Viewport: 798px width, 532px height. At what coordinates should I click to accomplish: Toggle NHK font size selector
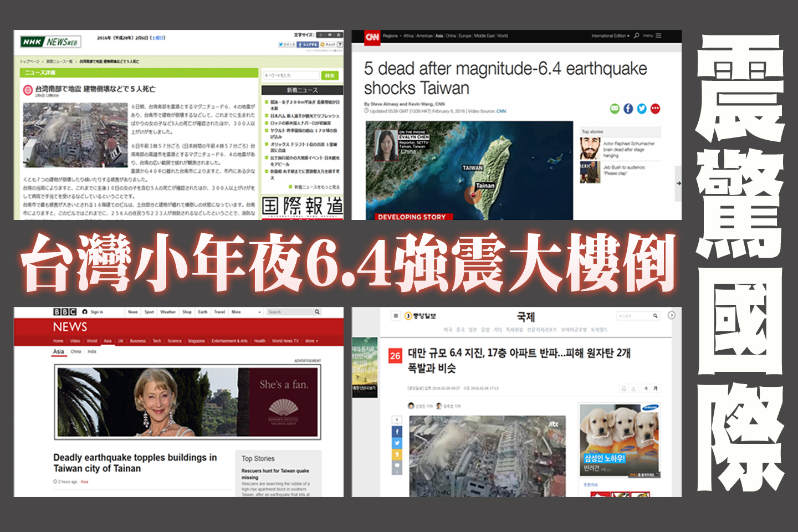click(x=329, y=35)
